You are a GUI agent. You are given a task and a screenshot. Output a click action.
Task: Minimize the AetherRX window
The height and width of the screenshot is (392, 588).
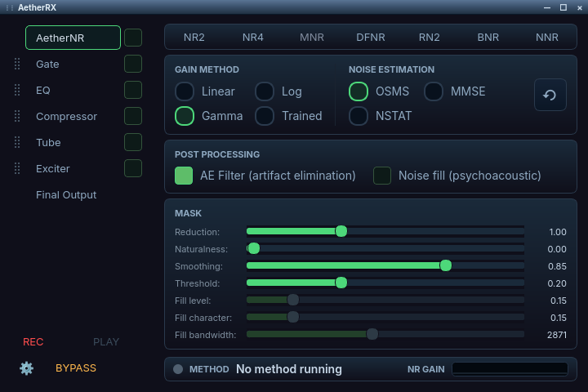[x=547, y=7]
